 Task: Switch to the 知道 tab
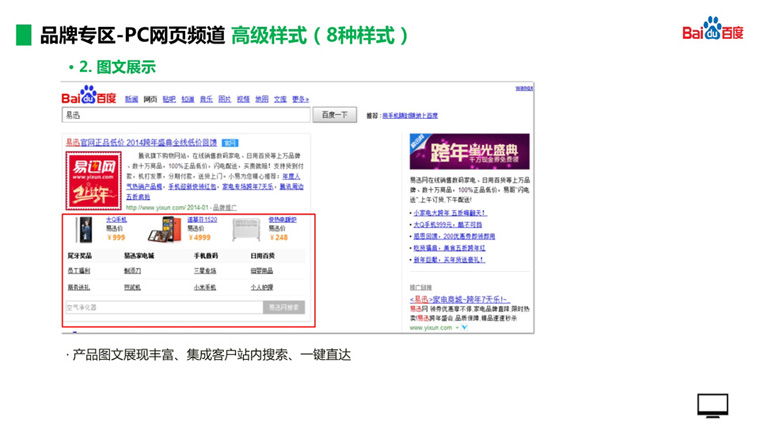coord(188,99)
